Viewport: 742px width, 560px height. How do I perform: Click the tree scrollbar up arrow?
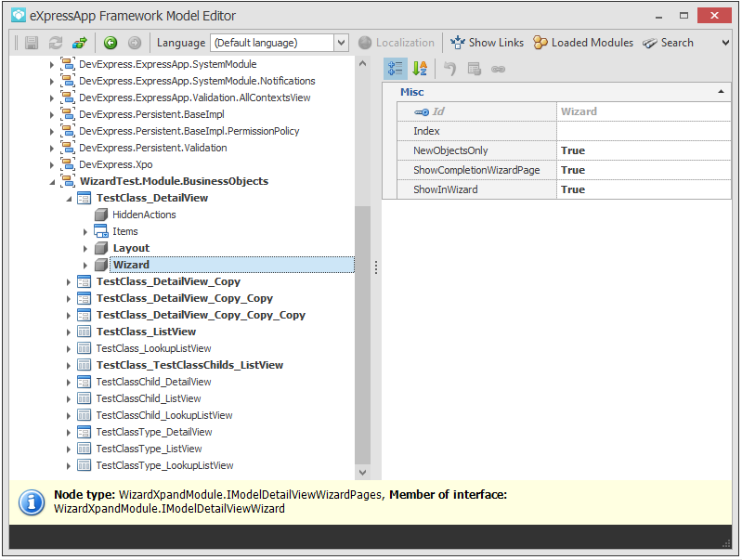362,63
